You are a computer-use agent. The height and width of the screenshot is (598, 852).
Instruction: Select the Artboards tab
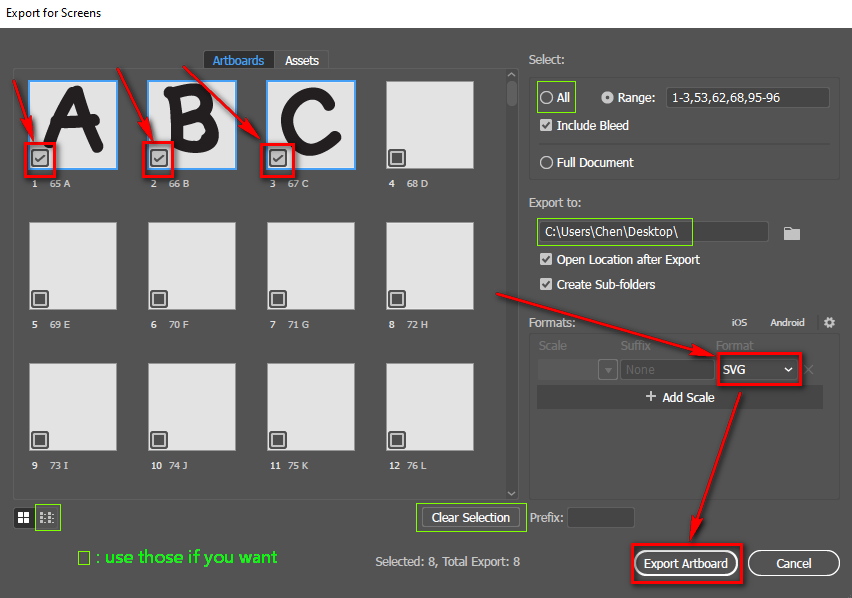(x=238, y=61)
